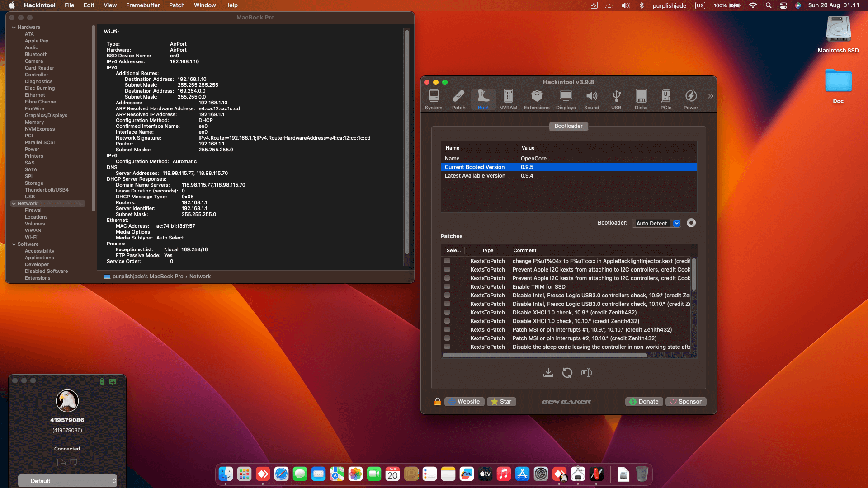Click the horizontal scrollbar under the patches table

pos(545,355)
